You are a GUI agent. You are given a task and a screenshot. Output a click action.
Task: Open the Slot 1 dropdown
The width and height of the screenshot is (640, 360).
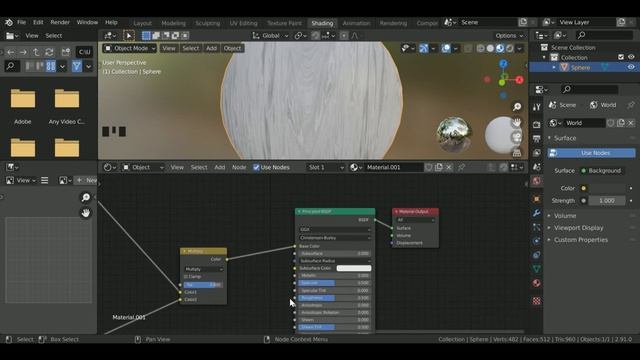click(325, 167)
